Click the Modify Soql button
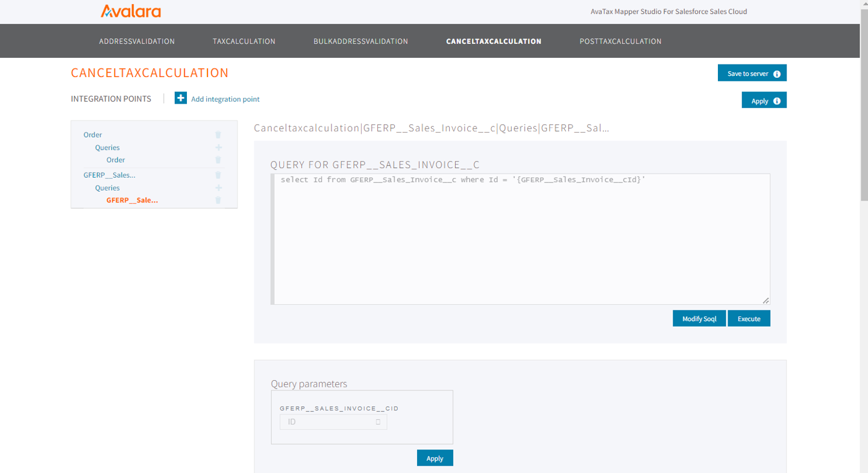Viewport: 868px width, 473px height. (x=699, y=318)
